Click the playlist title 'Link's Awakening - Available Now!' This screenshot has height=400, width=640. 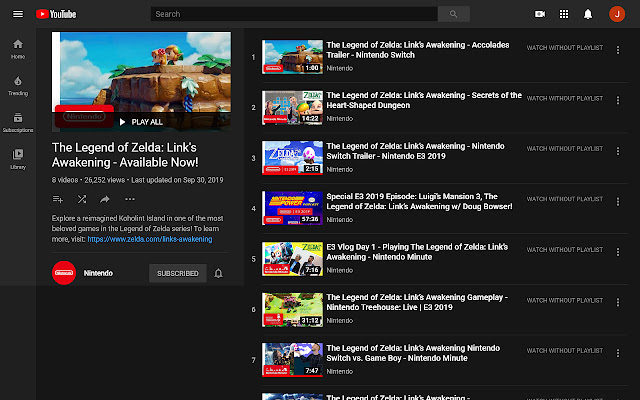pyautogui.click(x=125, y=155)
